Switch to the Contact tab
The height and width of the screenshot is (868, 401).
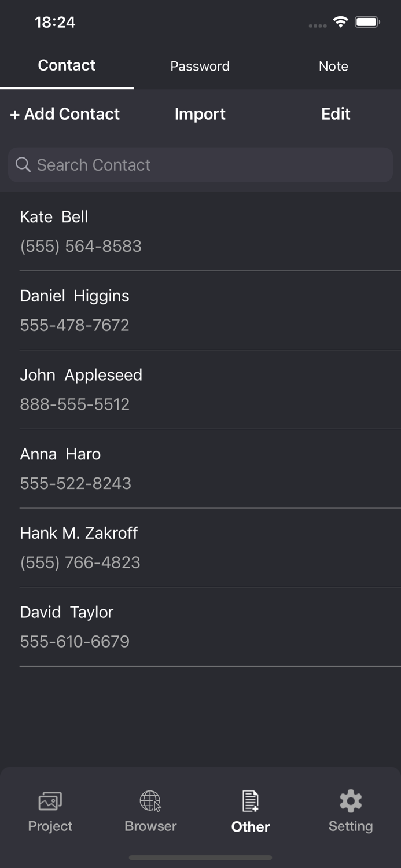(x=67, y=65)
